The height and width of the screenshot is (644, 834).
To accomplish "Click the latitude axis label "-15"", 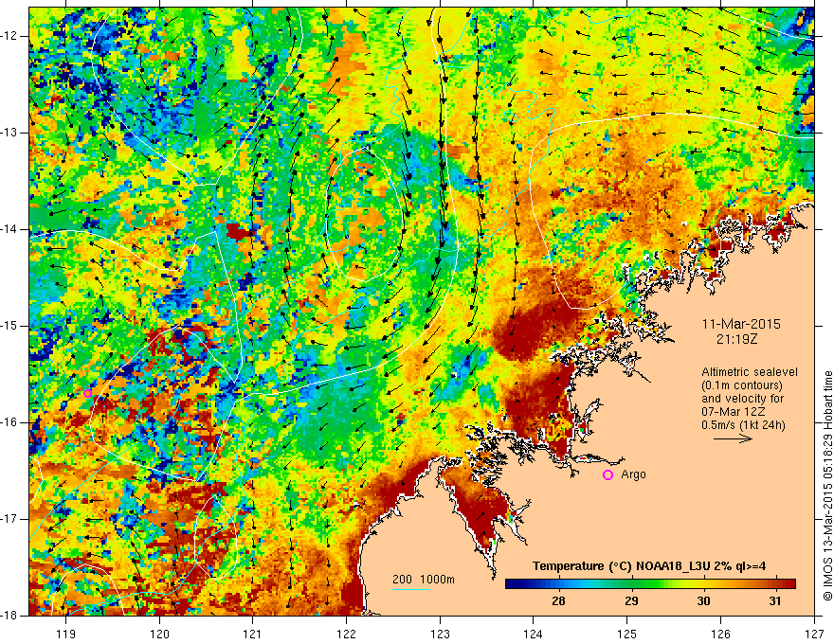I will point(9,326).
